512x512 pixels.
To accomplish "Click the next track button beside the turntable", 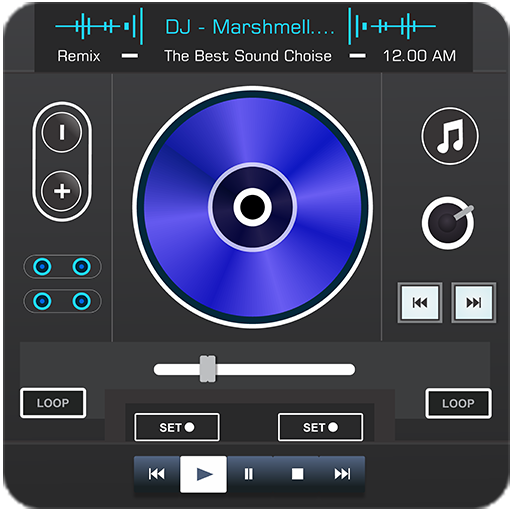I will point(474,303).
